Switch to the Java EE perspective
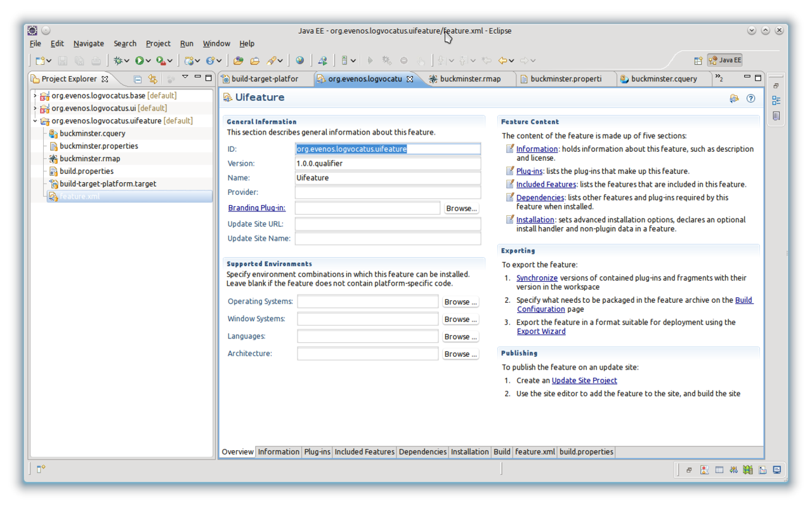Image resolution: width=812 pixels, height=506 pixels. [x=725, y=60]
